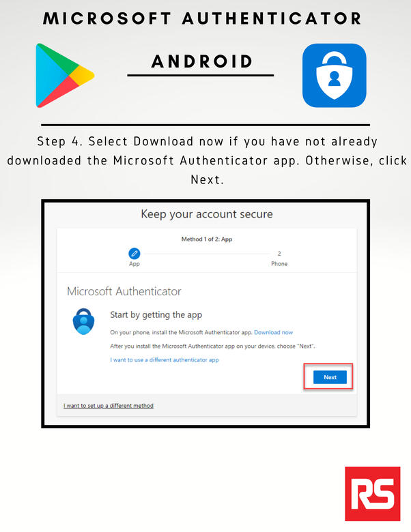Click the red RS logo

tap(372, 494)
